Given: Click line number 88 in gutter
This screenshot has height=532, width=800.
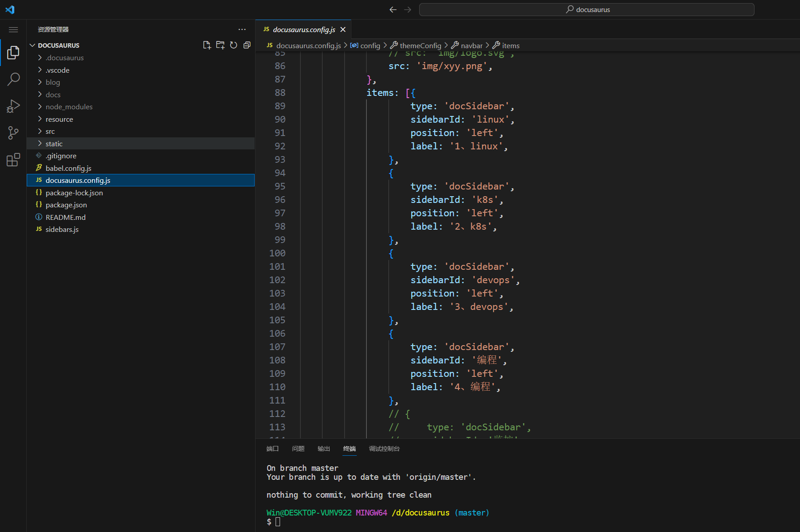Looking at the screenshot, I should (x=280, y=93).
